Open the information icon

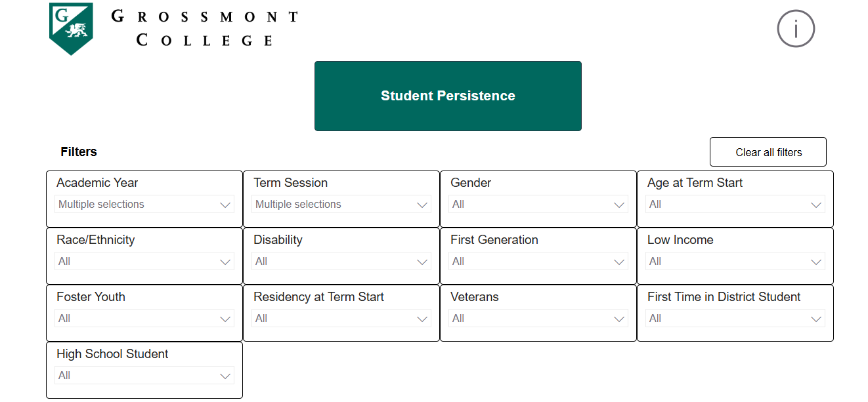(796, 28)
